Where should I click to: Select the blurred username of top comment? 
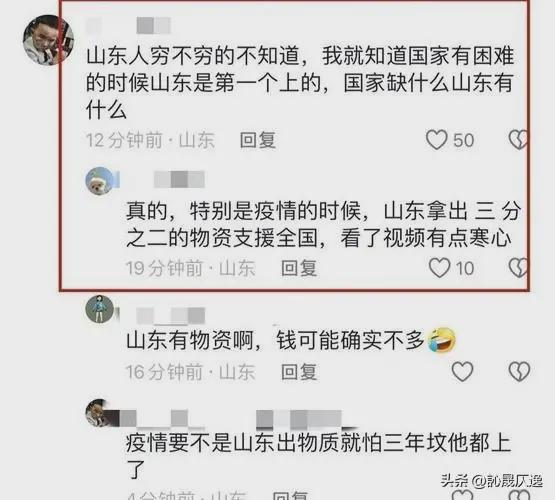tap(128, 26)
